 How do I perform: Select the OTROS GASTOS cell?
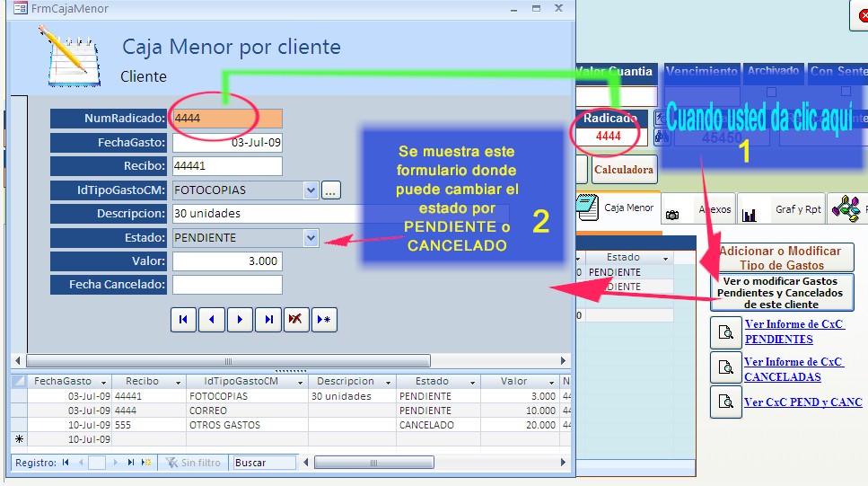[x=247, y=425]
